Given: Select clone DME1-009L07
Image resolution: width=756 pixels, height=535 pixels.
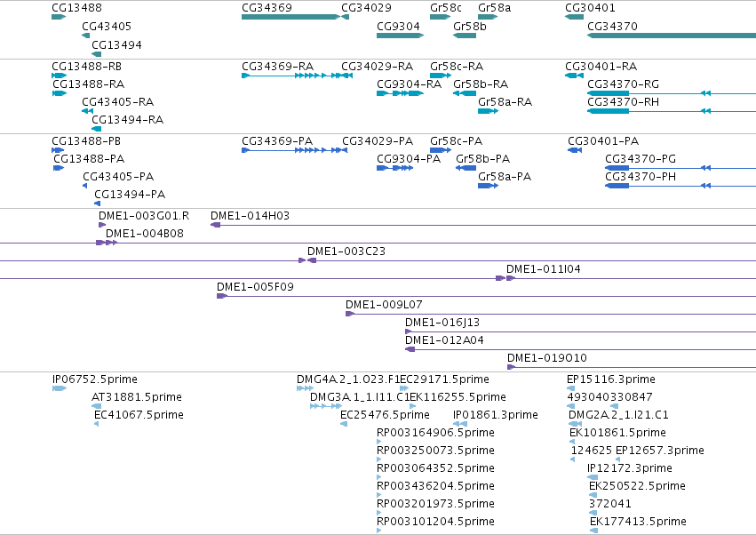Looking at the screenshot, I should tap(385, 306).
